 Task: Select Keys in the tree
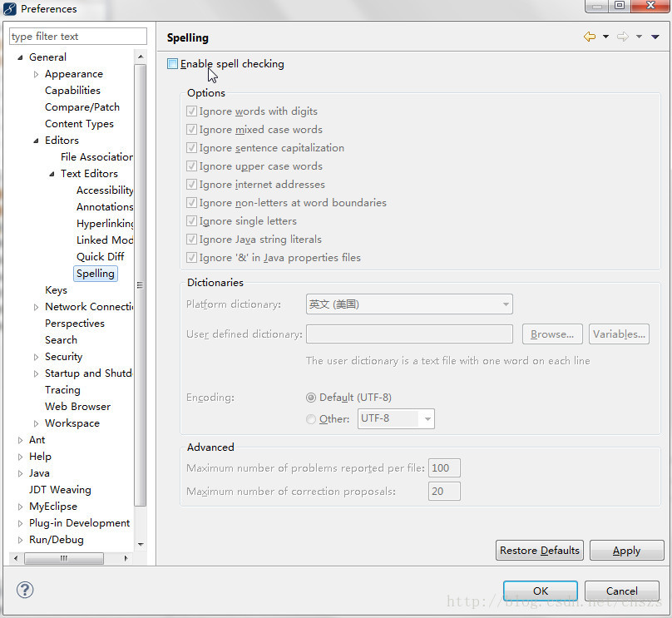57,290
